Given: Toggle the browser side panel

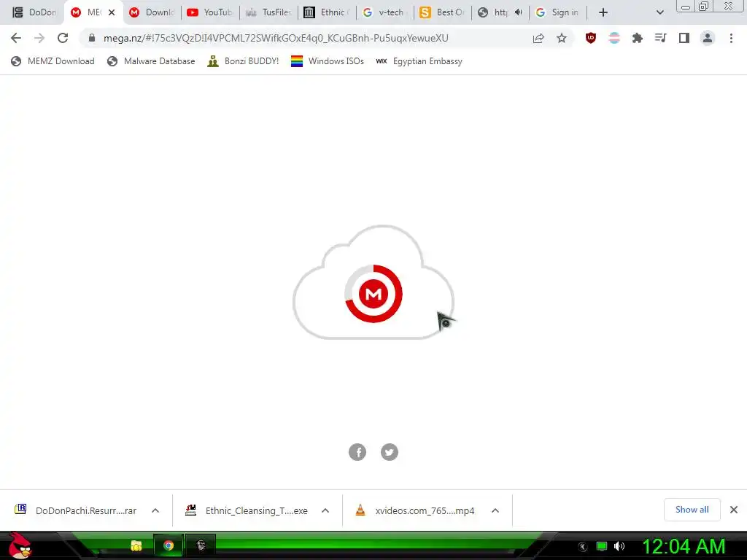Looking at the screenshot, I should pos(684,38).
